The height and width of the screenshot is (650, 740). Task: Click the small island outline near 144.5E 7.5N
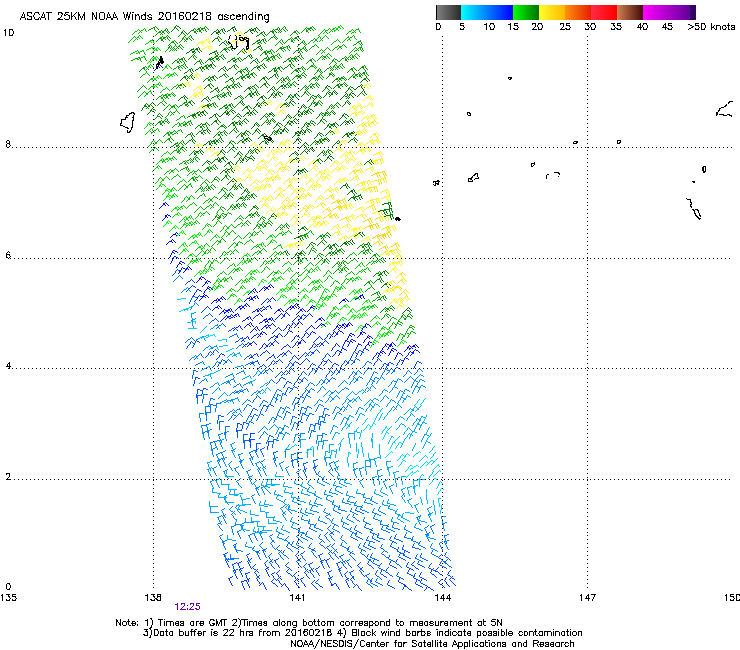pos(473,177)
